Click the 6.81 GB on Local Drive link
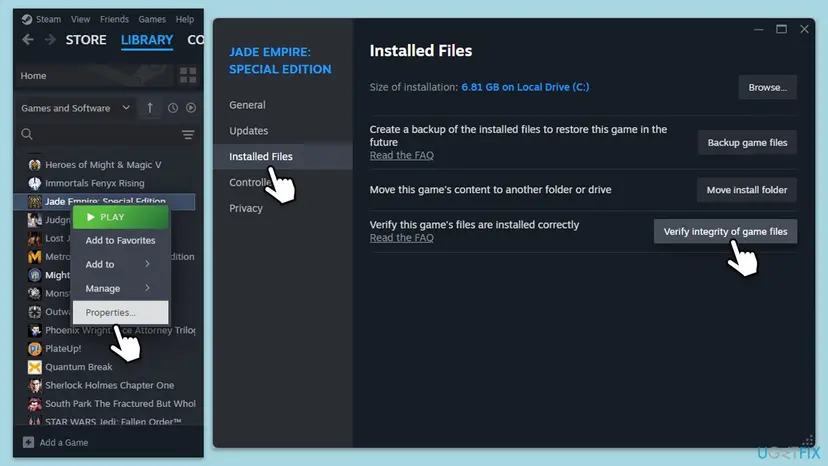This screenshot has height=466, width=828. [525, 87]
